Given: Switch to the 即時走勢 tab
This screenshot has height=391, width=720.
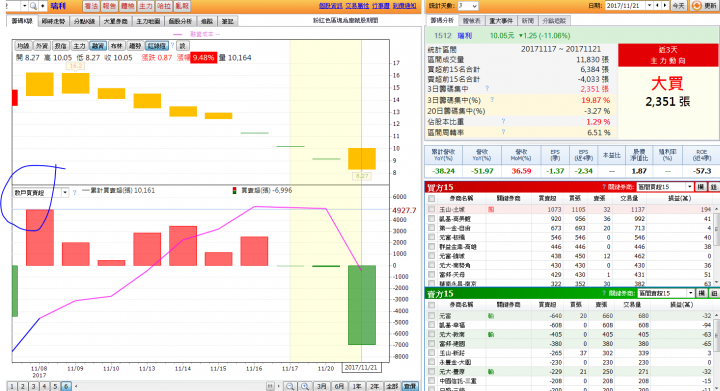Looking at the screenshot, I should pos(53,21).
